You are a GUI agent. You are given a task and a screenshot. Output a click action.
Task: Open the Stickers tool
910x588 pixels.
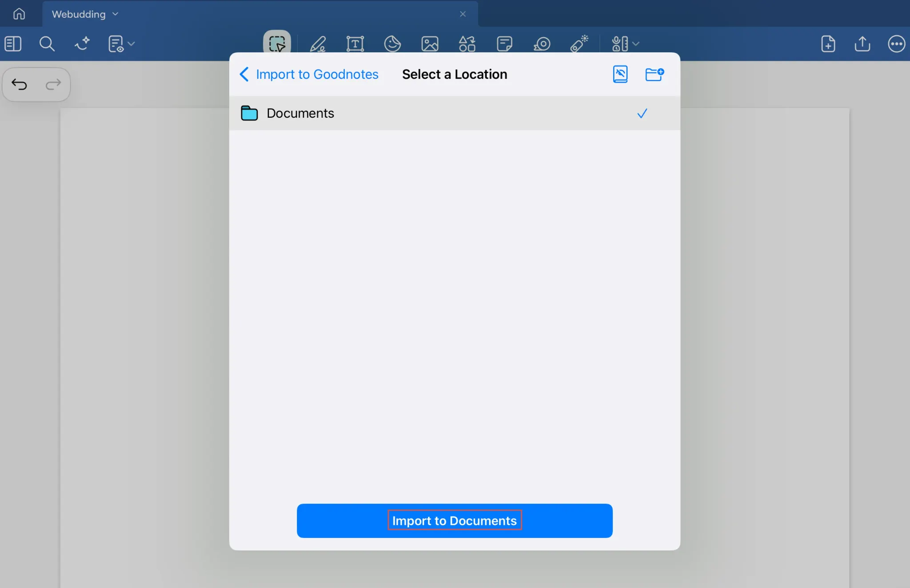click(x=392, y=44)
